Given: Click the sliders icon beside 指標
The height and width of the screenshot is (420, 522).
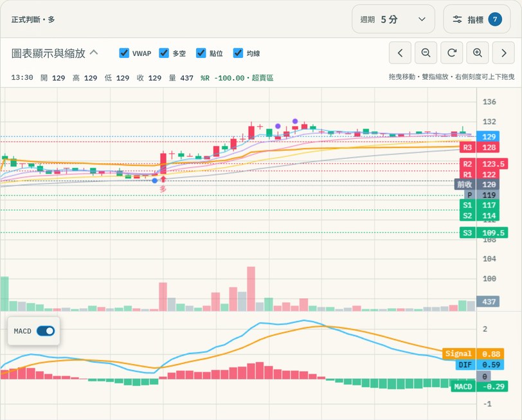Looking at the screenshot, I should (x=457, y=19).
